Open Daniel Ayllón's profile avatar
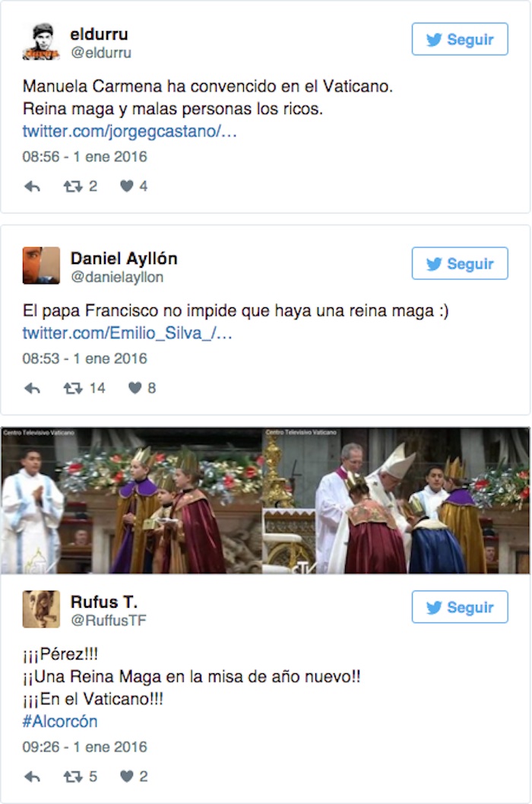 click(x=41, y=265)
